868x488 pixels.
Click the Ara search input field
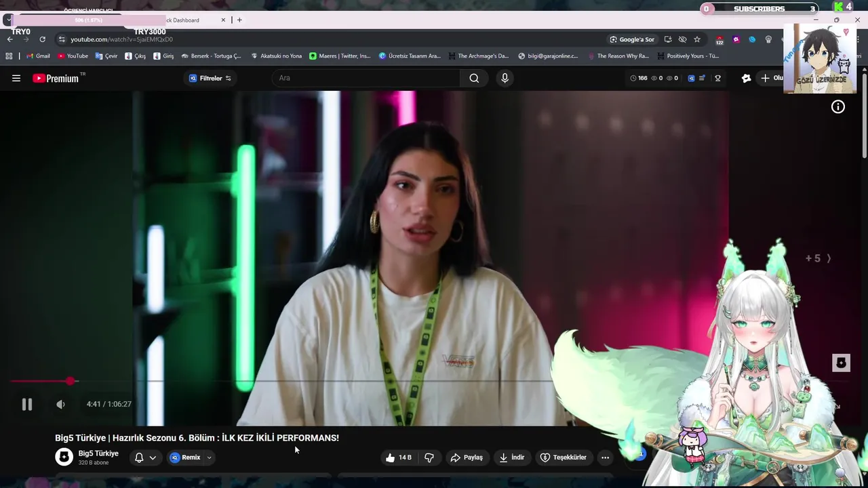coord(366,78)
